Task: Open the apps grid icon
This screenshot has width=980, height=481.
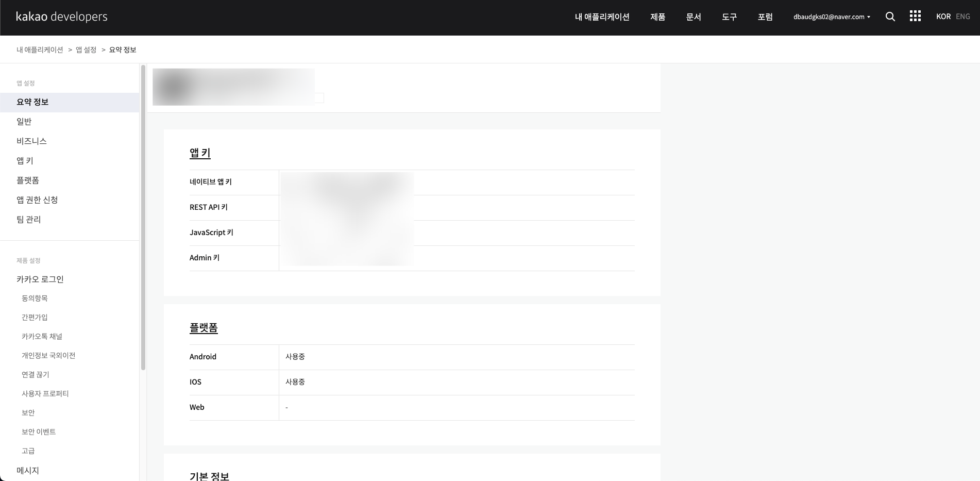Action: point(915,16)
